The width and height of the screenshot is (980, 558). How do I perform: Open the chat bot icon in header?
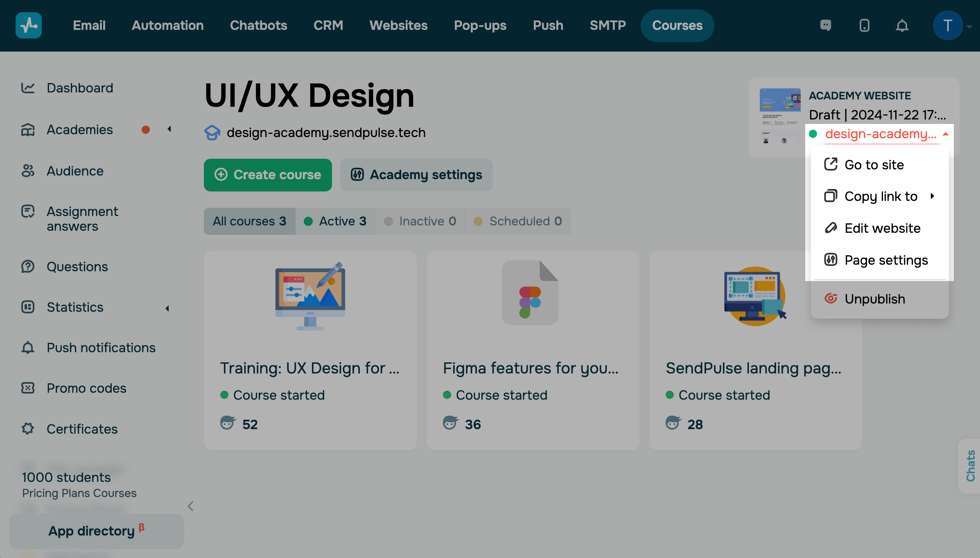(826, 26)
